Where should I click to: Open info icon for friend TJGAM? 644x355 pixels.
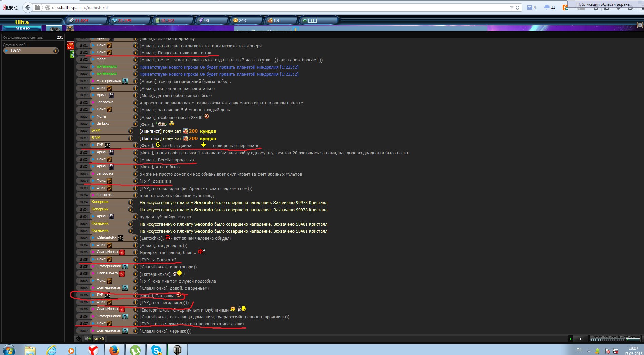pos(55,51)
